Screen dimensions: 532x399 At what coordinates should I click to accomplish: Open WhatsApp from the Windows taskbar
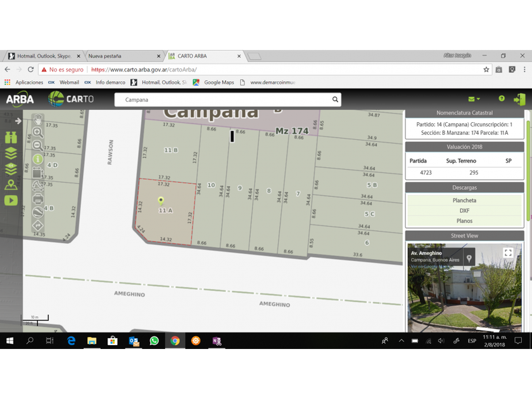coord(154,341)
